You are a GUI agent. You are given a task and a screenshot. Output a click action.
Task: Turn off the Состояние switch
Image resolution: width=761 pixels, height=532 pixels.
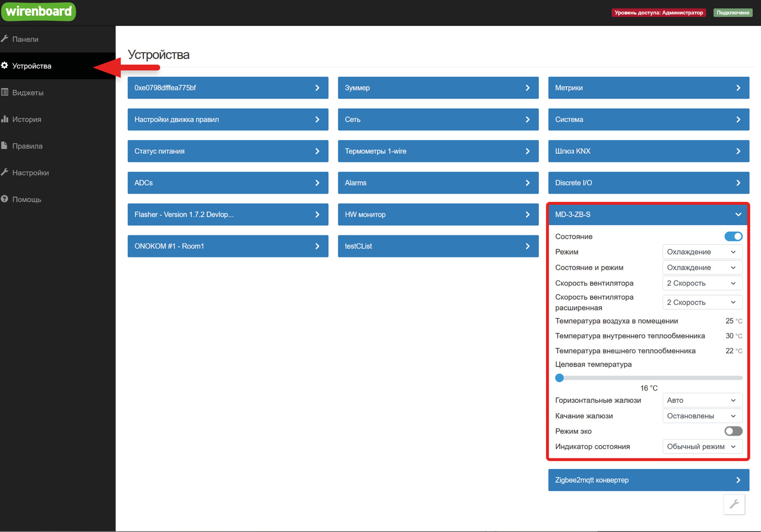click(x=733, y=236)
